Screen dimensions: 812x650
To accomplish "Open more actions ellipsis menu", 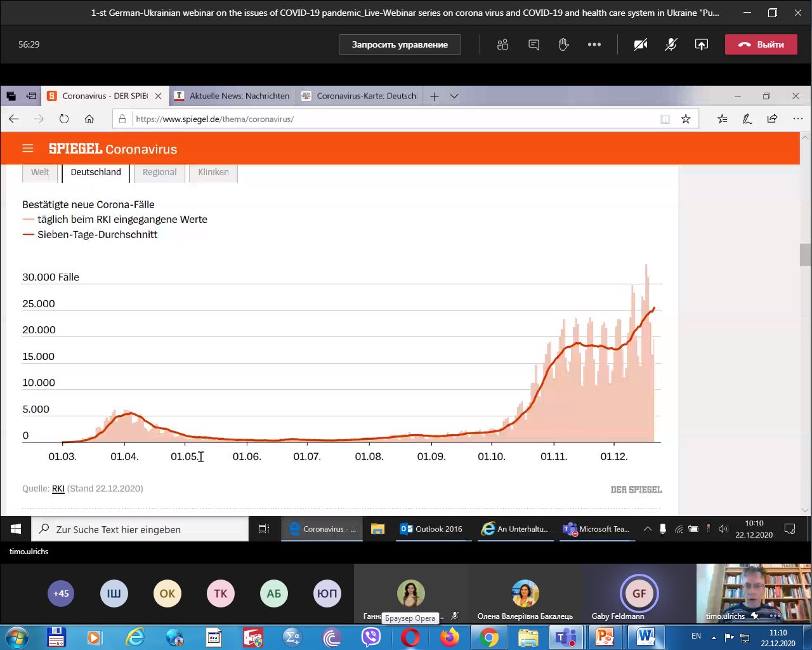I will 594,44.
